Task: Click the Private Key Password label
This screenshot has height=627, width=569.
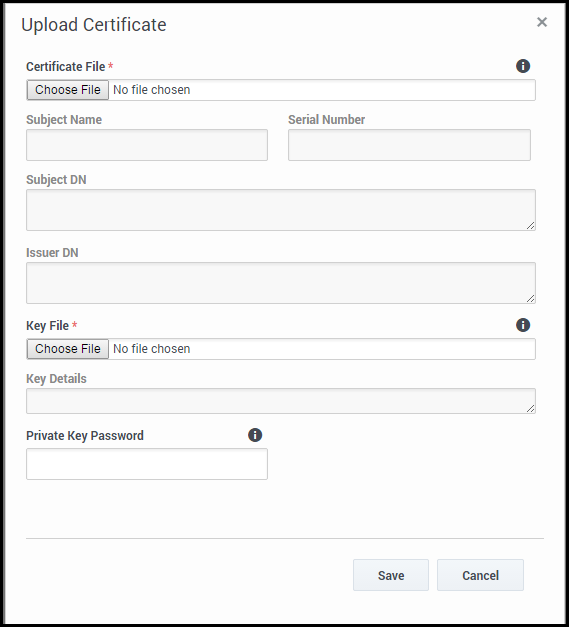Action: pos(85,435)
